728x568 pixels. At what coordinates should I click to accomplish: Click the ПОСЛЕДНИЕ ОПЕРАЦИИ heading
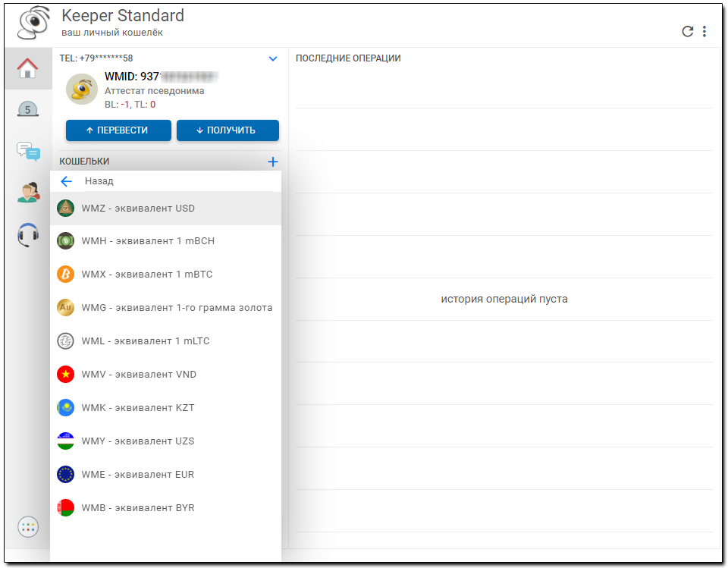coord(348,58)
